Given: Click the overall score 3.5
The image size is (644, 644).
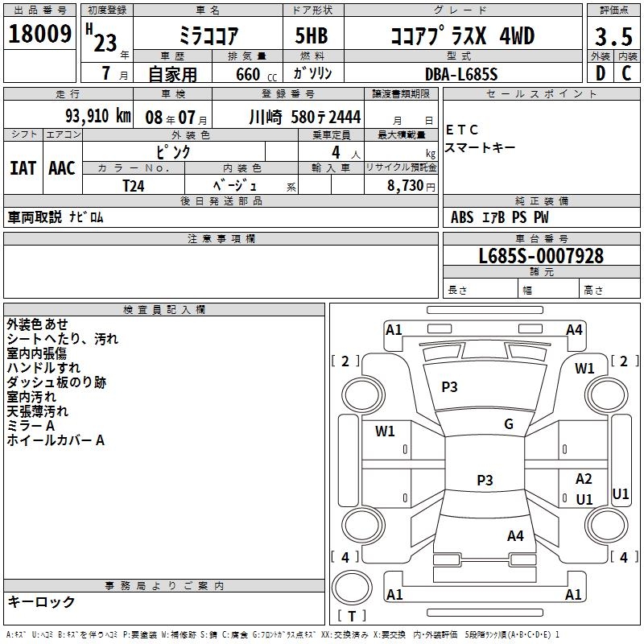Looking at the screenshot, I should [612, 36].
